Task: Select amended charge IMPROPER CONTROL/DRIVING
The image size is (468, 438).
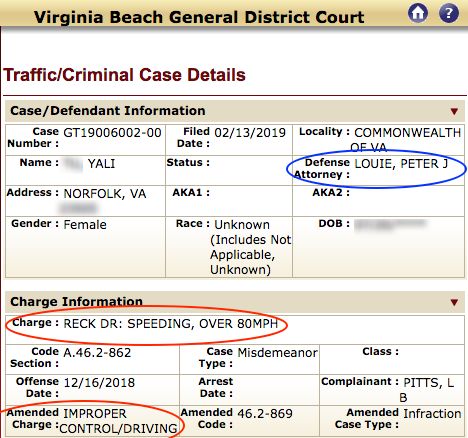Action: 118,421
